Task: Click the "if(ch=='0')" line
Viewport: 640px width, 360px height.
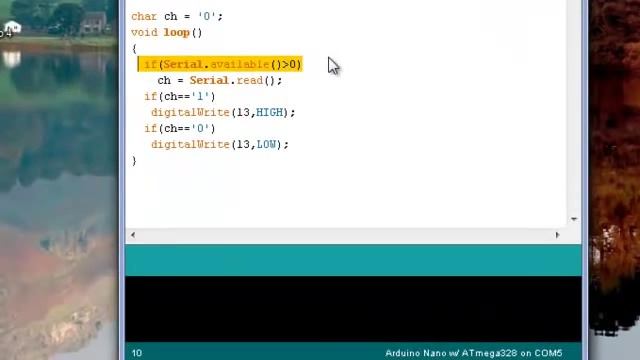Action: click(180, 129)
